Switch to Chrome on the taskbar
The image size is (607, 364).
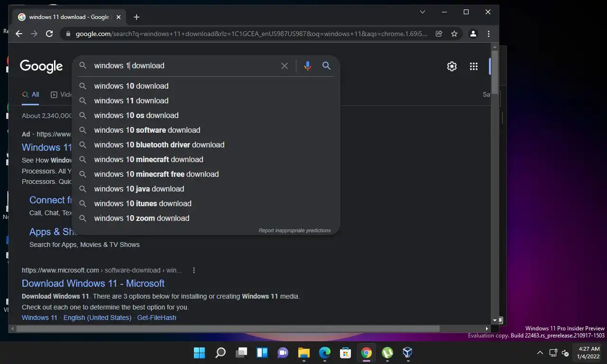tap(366, 353)
